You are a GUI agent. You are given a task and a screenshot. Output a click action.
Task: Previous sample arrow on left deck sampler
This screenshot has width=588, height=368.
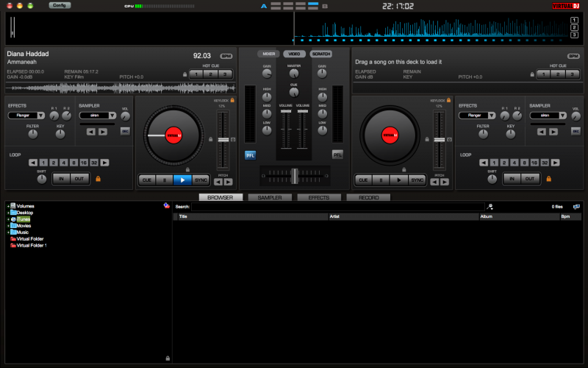[90, 132]
